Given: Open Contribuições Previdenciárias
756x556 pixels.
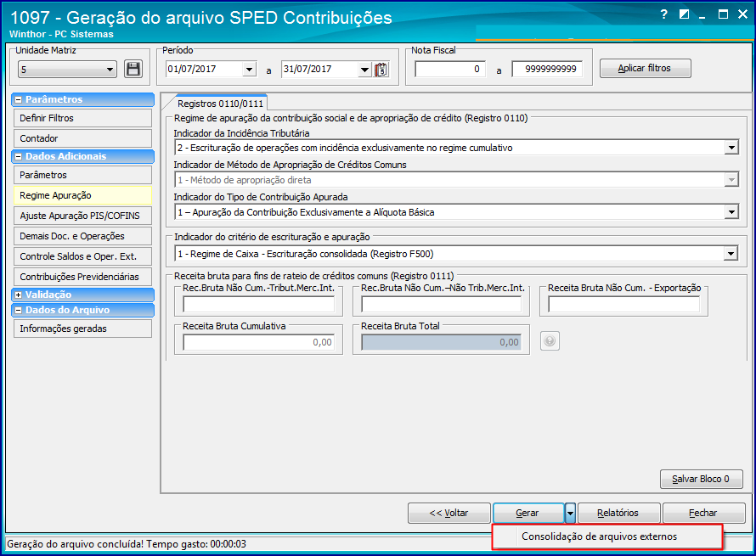Looking at the screenshot, I should pyautogui.click(x=82, y=277).
